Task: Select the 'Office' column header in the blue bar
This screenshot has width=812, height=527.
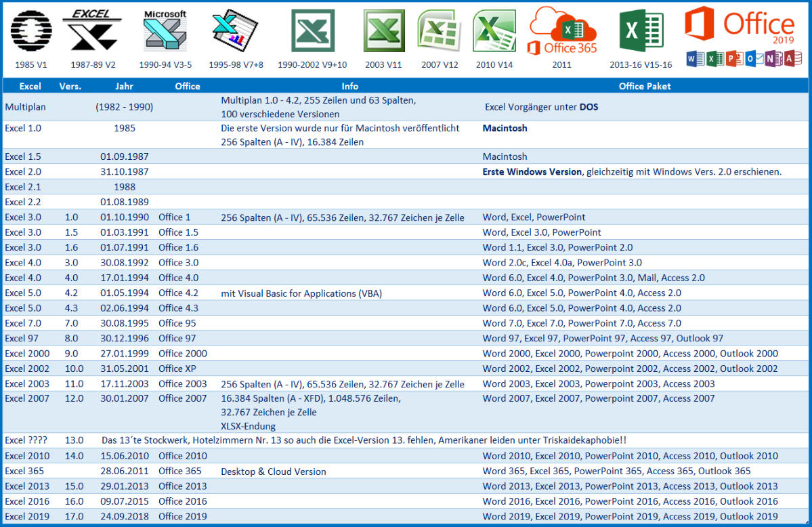Action: (188, 86)
